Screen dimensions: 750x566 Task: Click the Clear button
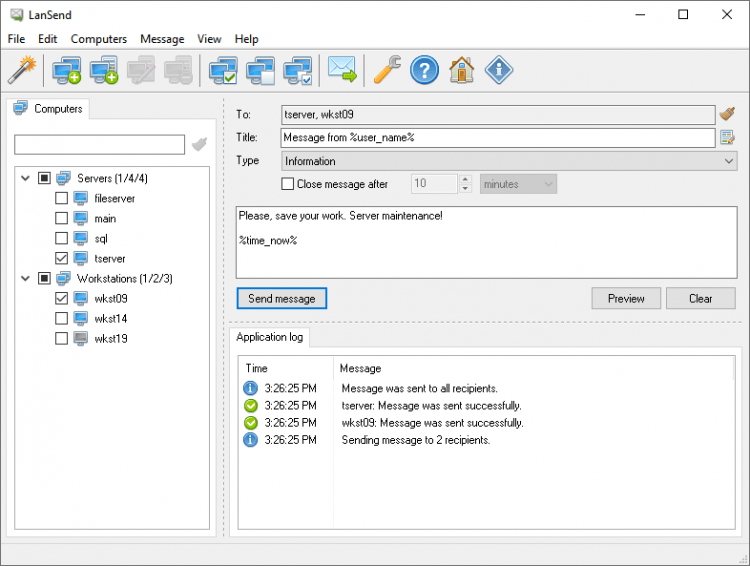coord(701,298)
